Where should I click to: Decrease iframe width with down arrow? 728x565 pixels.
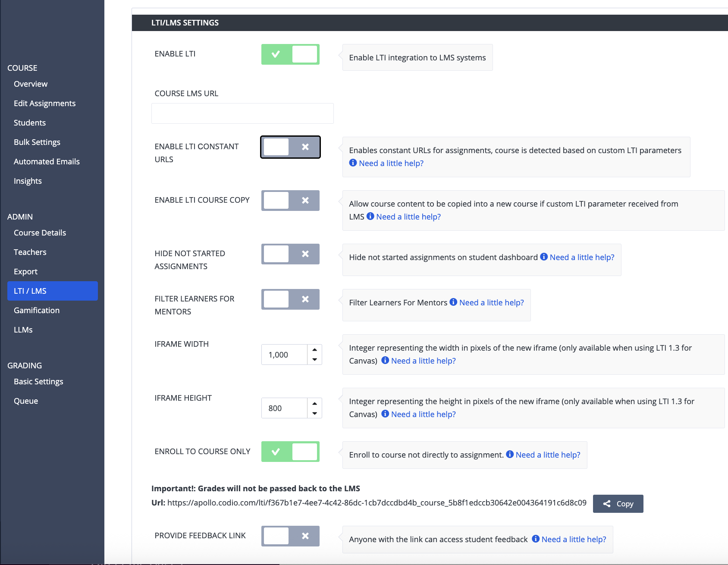(x=315, y=359)
